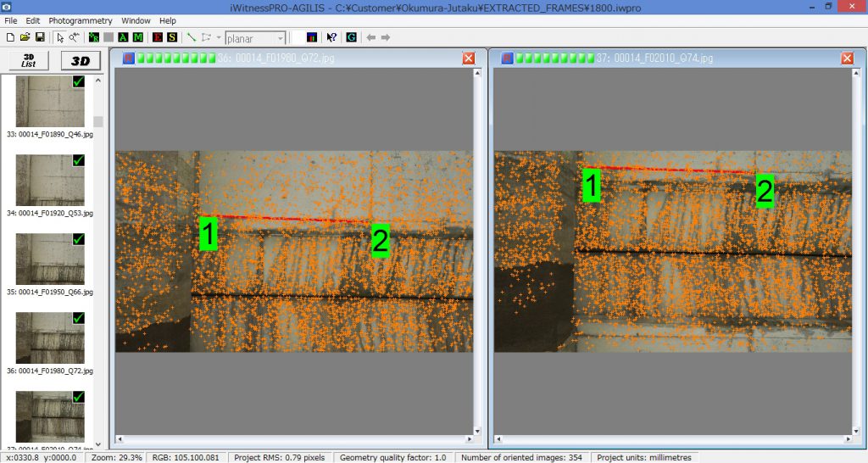Open the 3D List button
The height and width of the screenshot is (463, 868).
pos(29,60)
